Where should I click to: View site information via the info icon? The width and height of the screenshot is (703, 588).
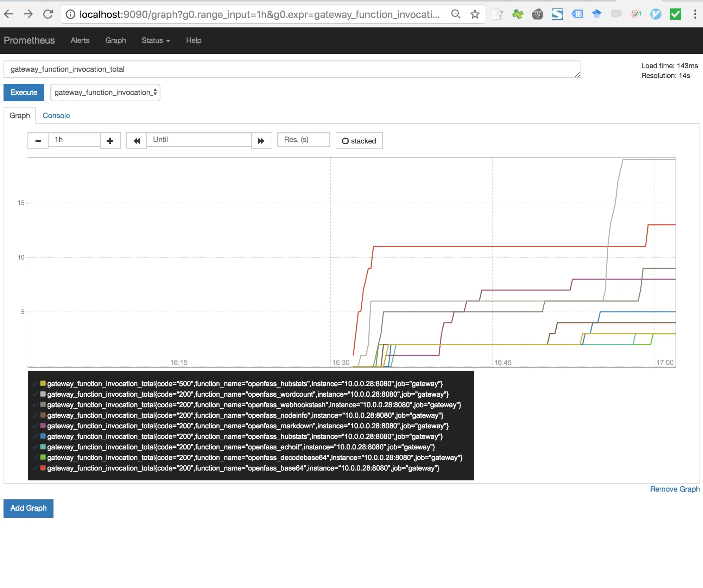(x=71, y=14)
